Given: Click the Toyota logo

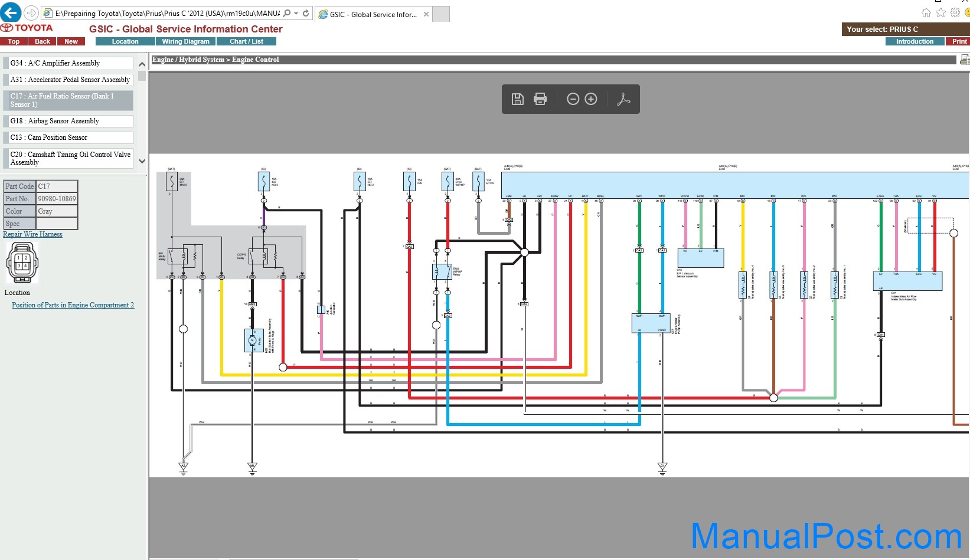Looking at the screenshot, I should tap(27, 28).
